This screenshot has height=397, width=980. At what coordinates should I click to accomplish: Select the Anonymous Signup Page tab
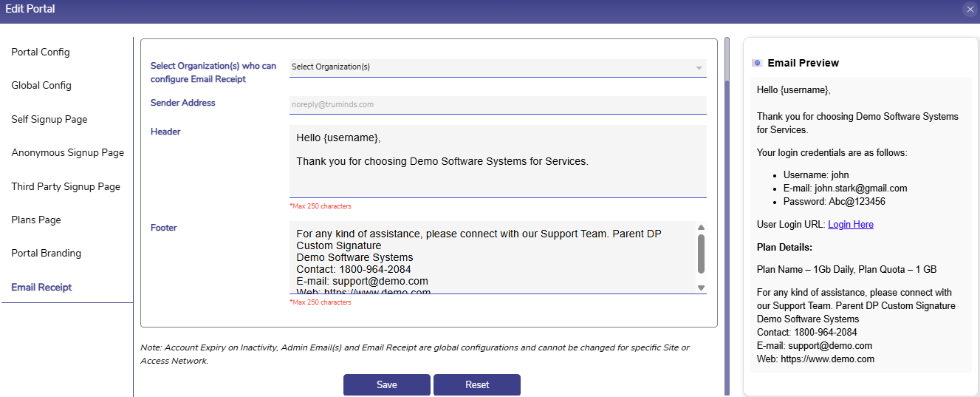coord(68,153)
